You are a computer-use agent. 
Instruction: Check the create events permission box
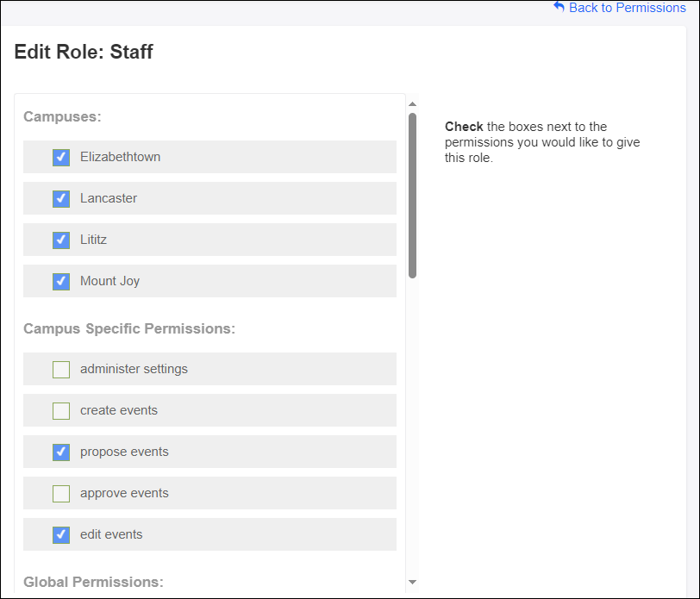coord(61,410)
